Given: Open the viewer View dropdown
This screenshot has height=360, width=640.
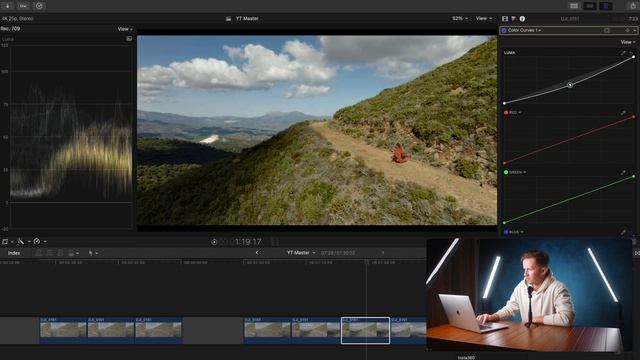Looking at the screenshot, I should [484, 18].
